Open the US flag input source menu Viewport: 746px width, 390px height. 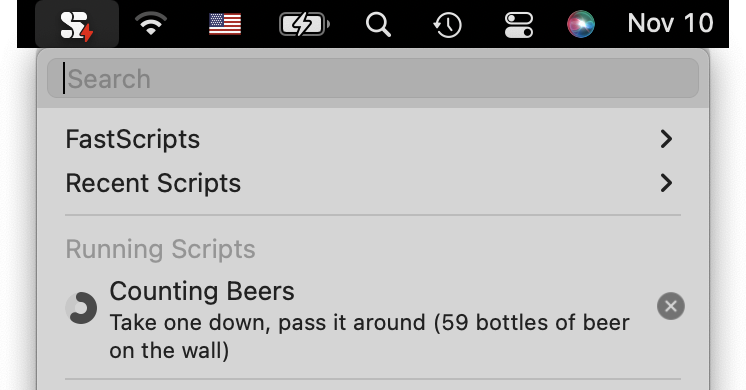[225, 24]
